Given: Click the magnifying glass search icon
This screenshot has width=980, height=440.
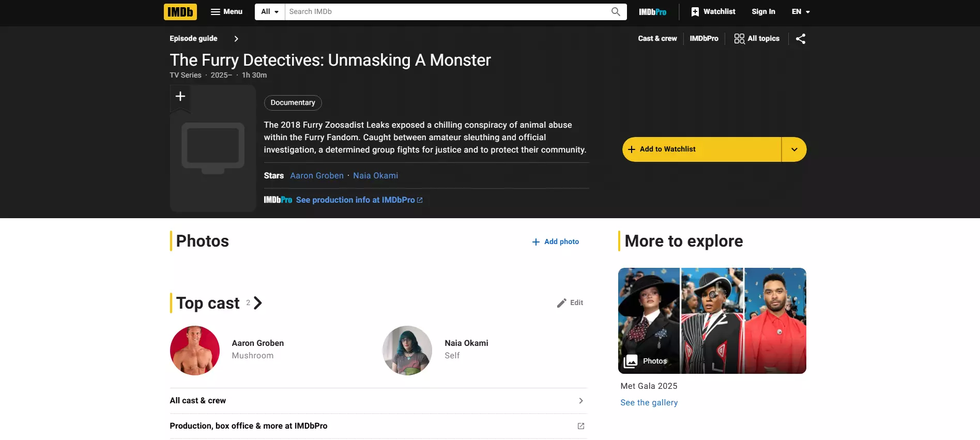Looking at the screenshot, I should point(616,12).
